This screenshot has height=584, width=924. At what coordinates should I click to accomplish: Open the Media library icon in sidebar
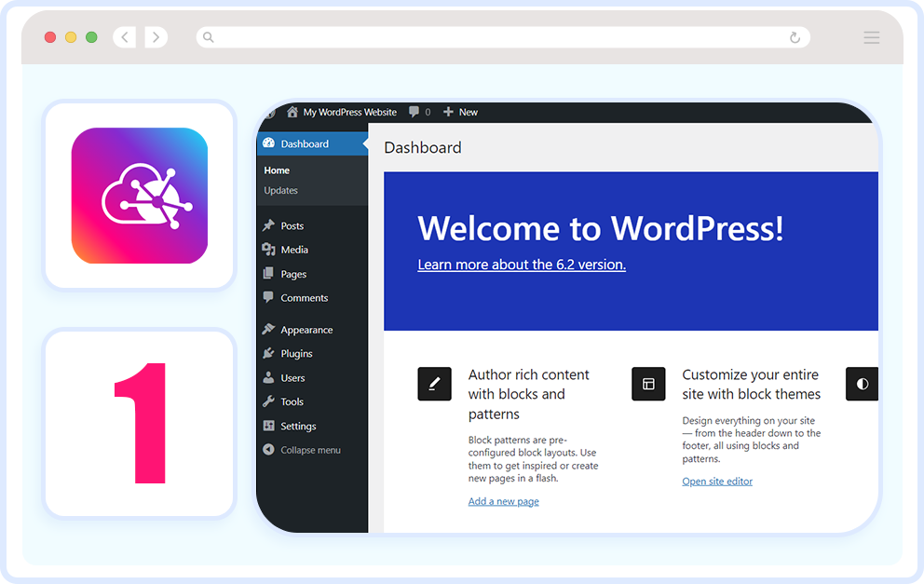(x=268, y=250)
